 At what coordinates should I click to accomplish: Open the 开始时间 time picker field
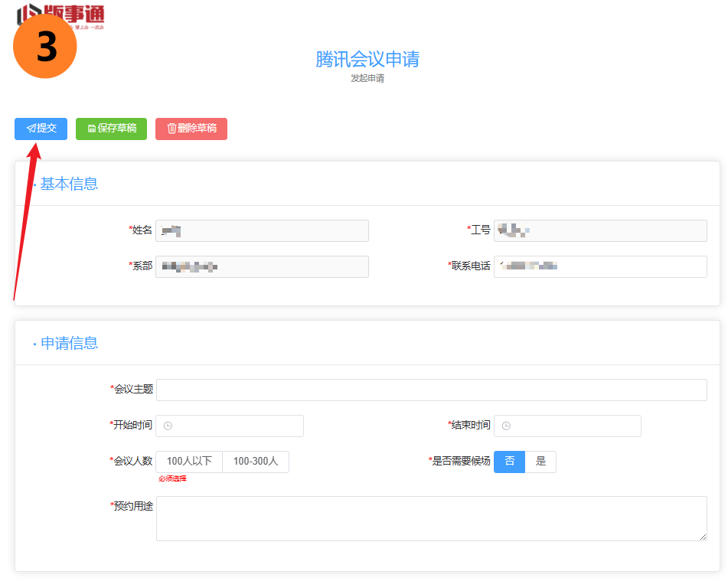230,426
